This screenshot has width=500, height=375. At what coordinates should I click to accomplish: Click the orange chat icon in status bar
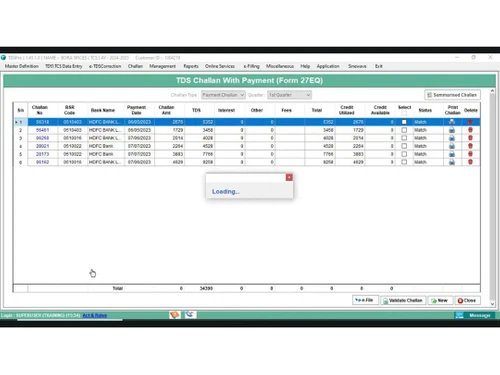pos(175,315)
